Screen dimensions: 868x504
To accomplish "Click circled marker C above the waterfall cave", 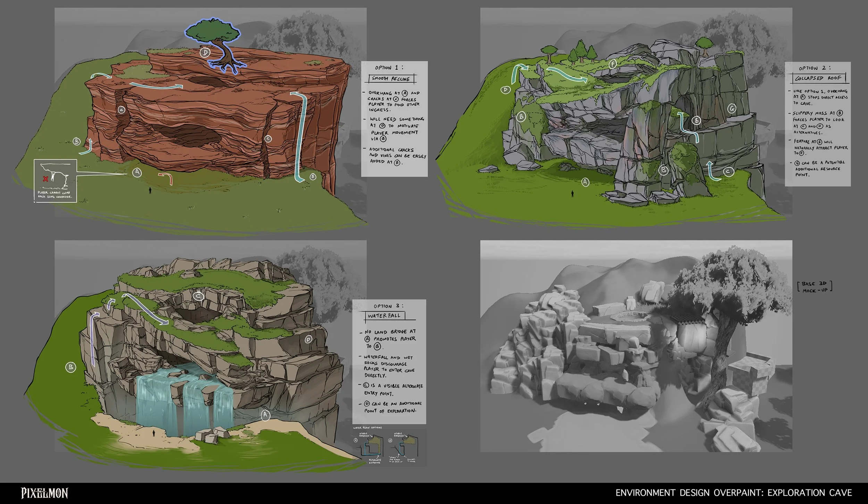I will click(198, 296).
